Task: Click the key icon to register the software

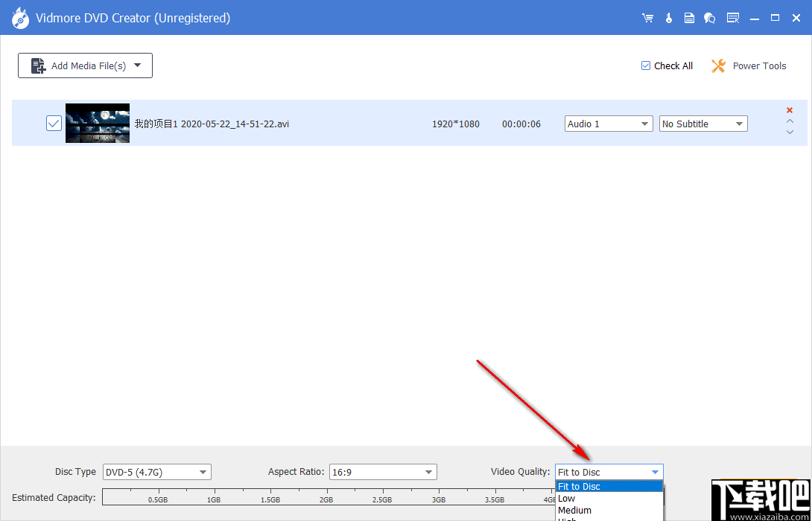Action: [668, 17]
